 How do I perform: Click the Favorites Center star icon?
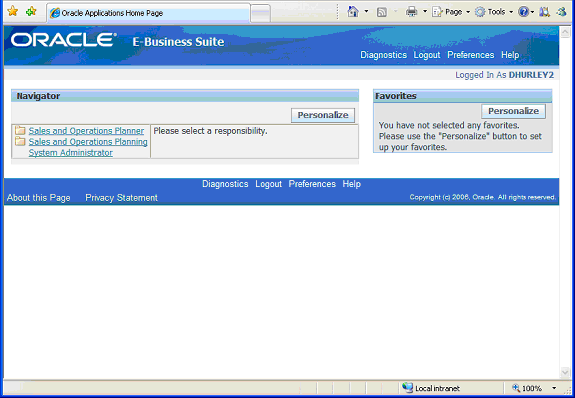[x=12, y=11]
